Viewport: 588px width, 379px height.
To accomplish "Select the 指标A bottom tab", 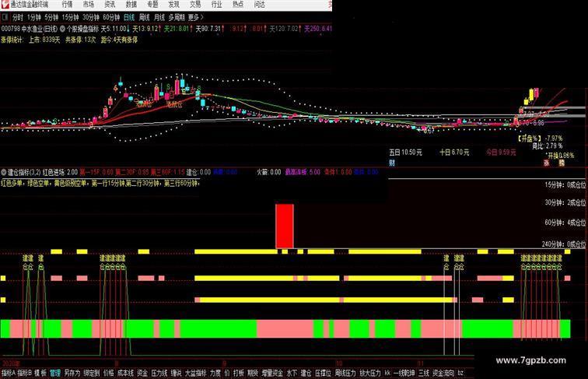I will pos(9,373).
